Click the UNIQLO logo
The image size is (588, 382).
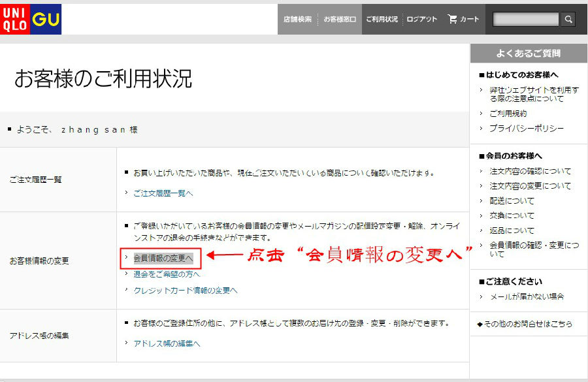tap(16, 20)
